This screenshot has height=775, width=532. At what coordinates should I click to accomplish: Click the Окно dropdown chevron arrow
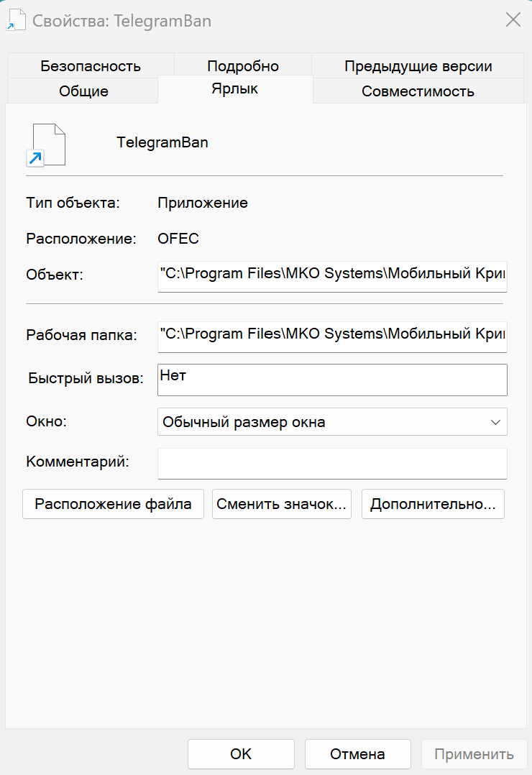point(495,422)
